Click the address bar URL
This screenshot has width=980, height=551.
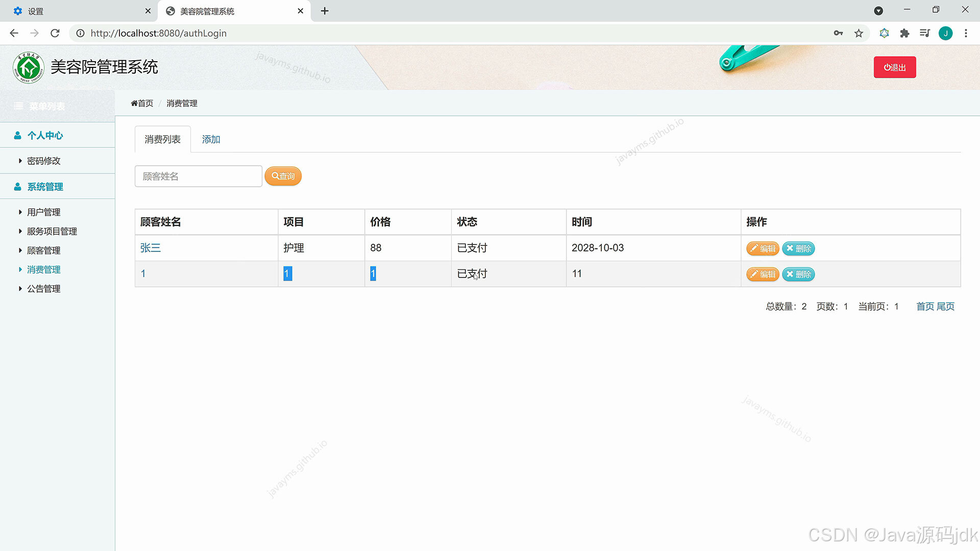(x=159, y=33)
